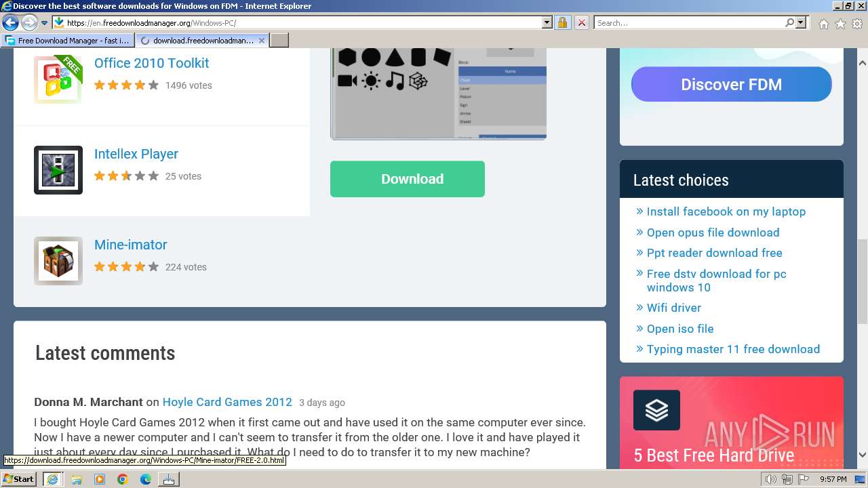Open the File Explorer folder taskbar icon

coord(76,479)
